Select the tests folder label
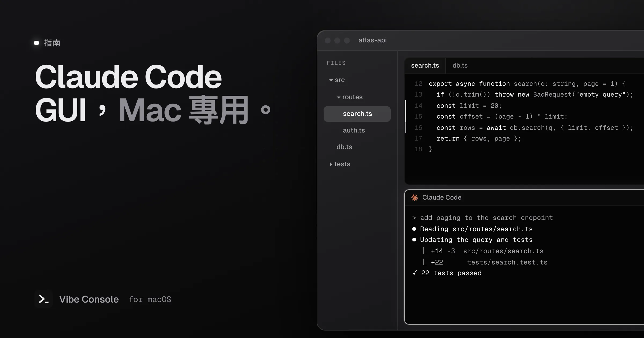This screenshot has height=338, width=644. pyautogui.click(x=342, y=164)
